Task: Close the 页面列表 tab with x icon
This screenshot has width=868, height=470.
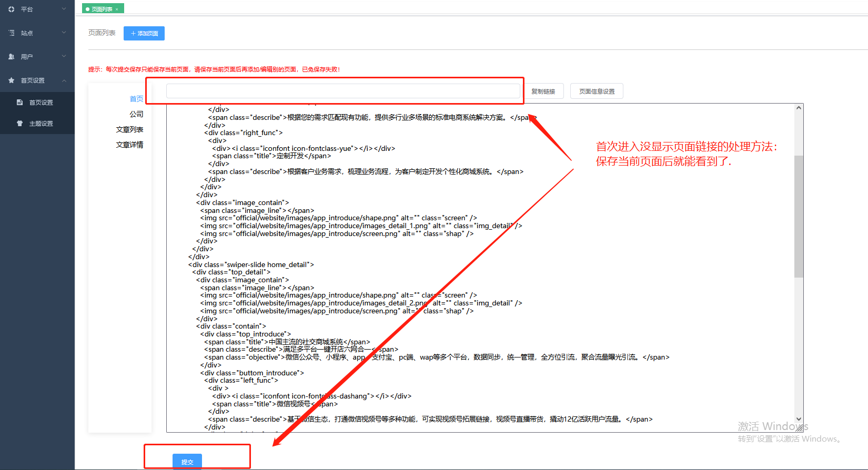Action: (117, 9)
